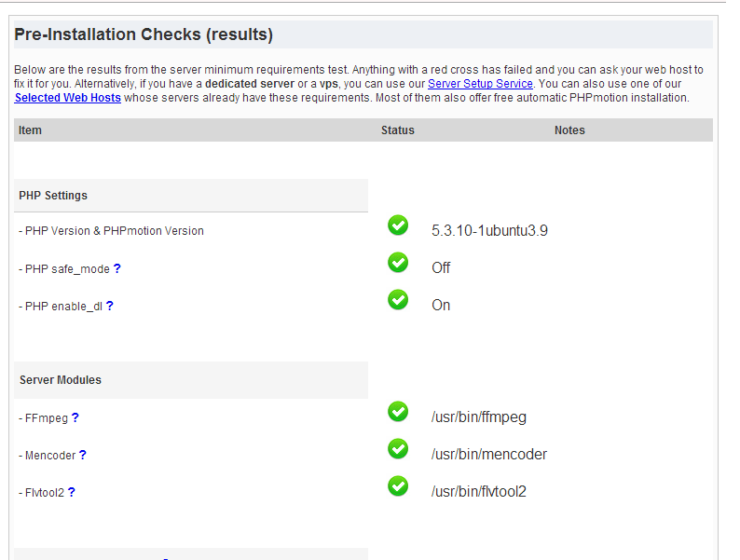The height and width of the screenshot is (560, 740).
Task: Click the 'Item' column header
Action: point(30,130)
